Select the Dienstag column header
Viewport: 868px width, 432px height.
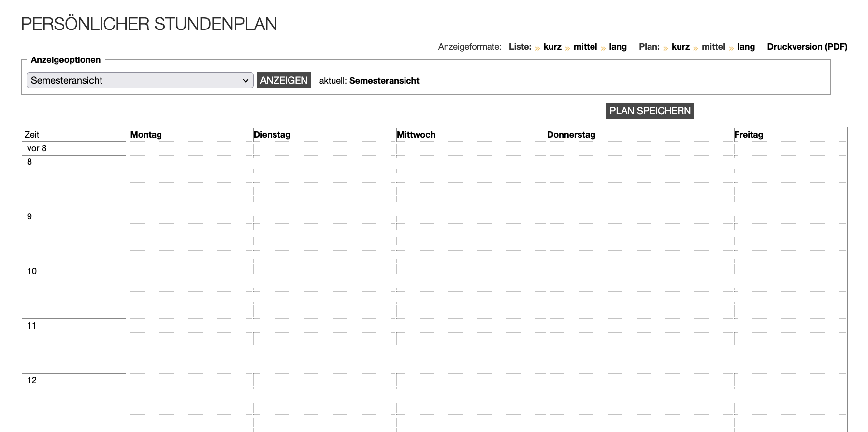(x=272, y=135)
